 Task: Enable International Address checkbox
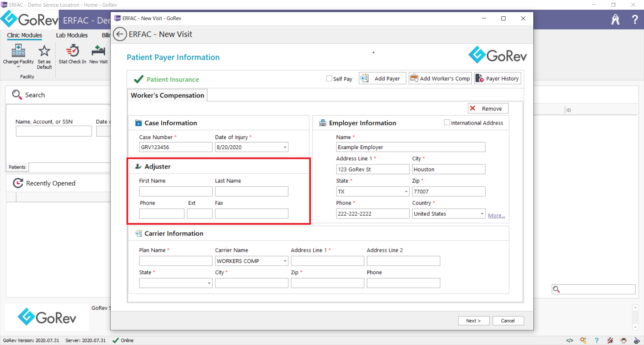tap(447, 123)
